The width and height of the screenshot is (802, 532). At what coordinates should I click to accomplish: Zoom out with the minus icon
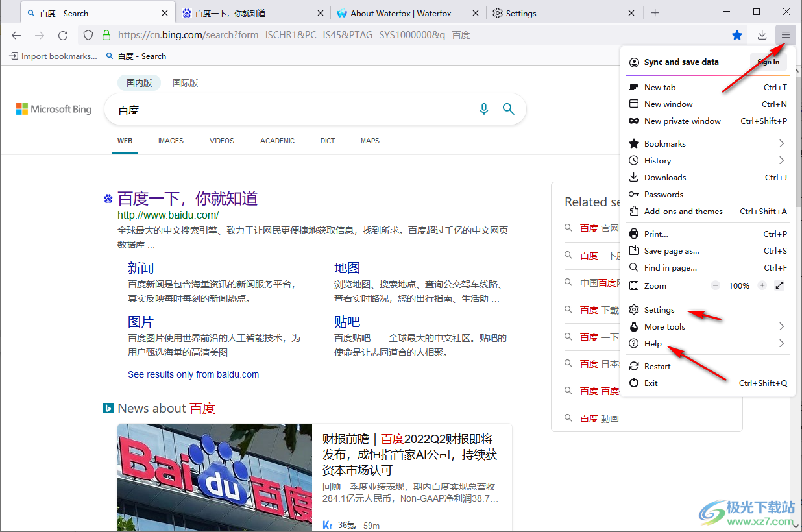pos(716,285)
